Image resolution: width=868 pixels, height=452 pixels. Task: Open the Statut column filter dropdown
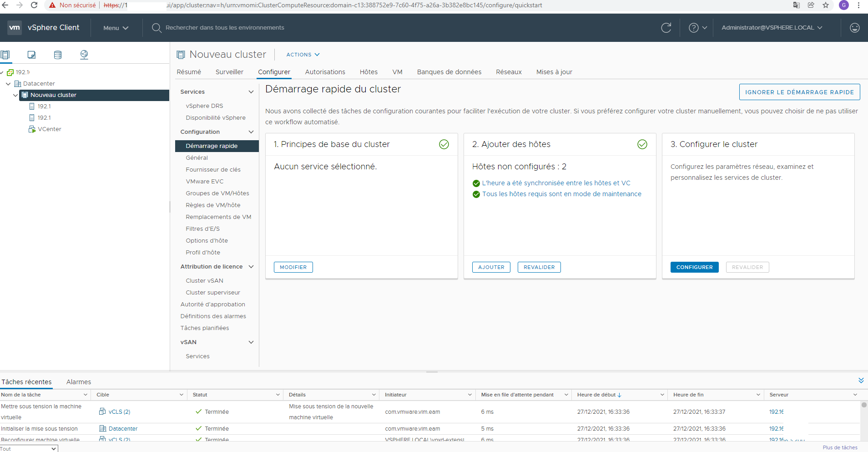[x=278, y=395]
